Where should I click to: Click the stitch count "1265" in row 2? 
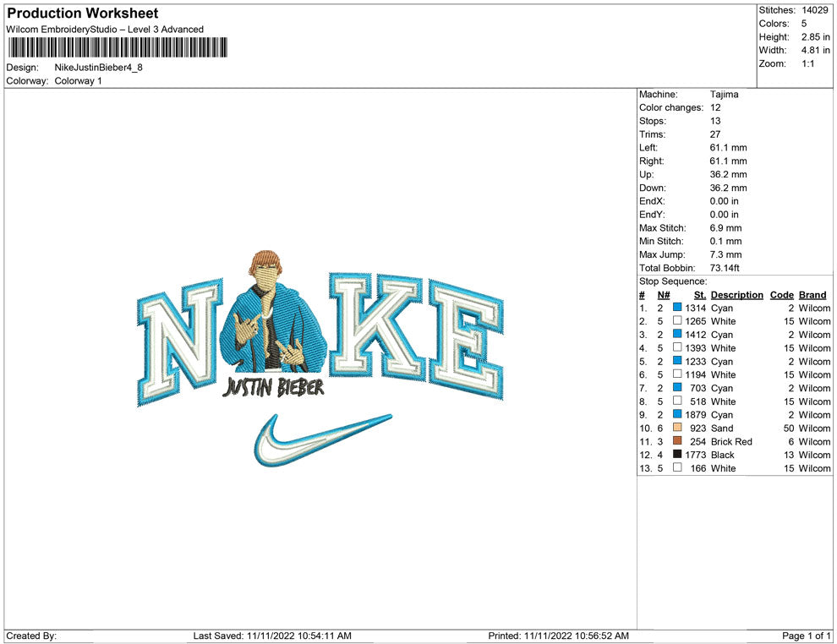[696, 321]
